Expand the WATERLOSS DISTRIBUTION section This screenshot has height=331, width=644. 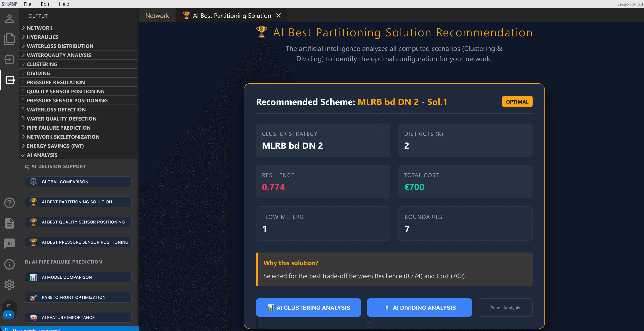point(78,46)
